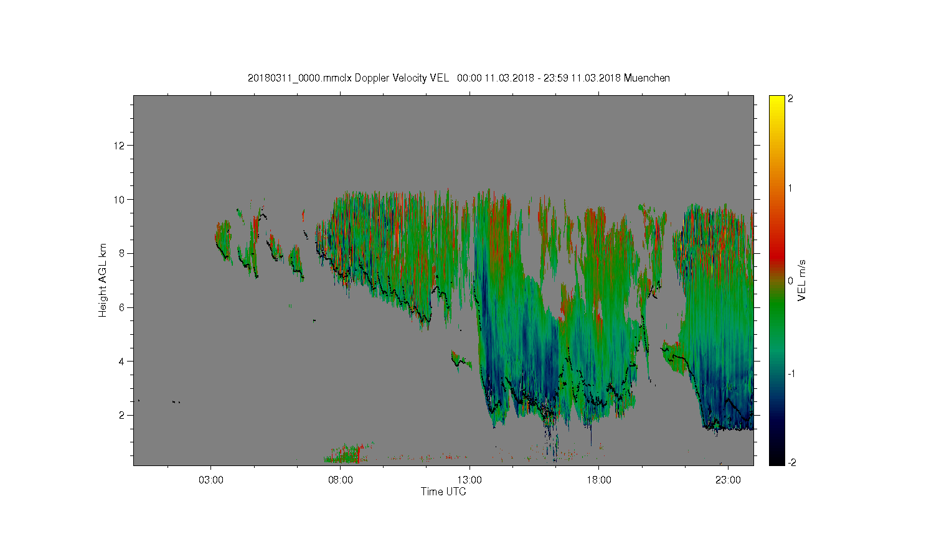Viewport: 934px width, 560px height.
Task: Click the plot title text starting '20180311_0000.mmclx'
Action: pyautogui.click(x=459, y=78)
